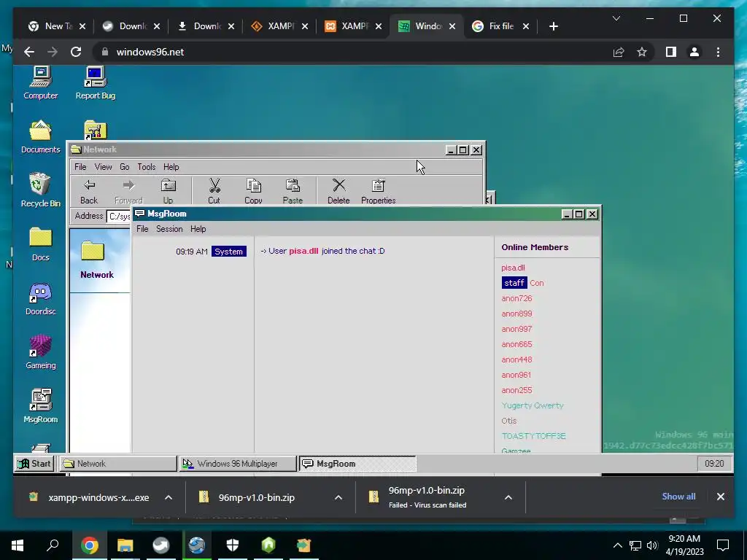This screenshot has height=560, width=747.
Task: Select member TOASTYTOFF3E
Action: 533,436
